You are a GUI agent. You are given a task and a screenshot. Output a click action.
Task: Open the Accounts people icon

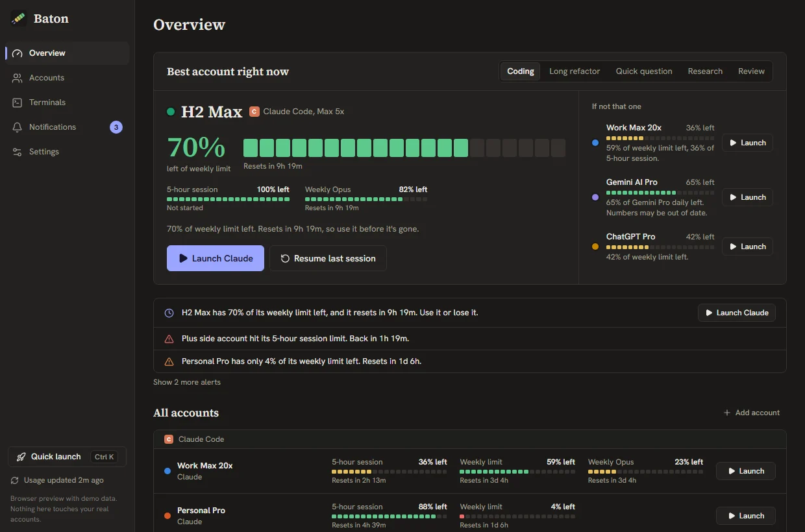(17, 78)
